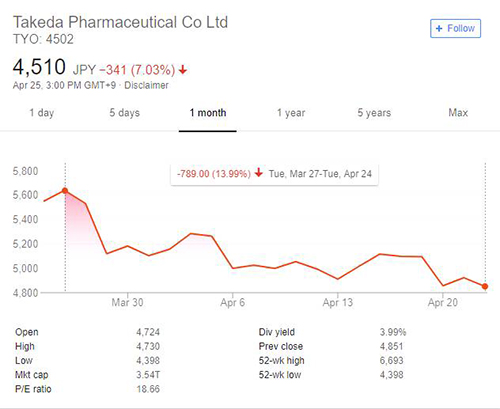Click the Apr 13 date tick label

tap(337, 302)
